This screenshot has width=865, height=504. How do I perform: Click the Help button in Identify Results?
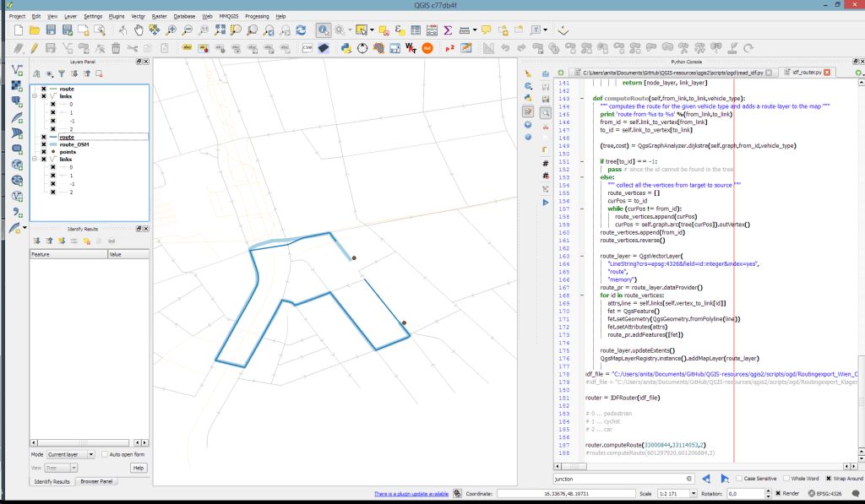click(x=138, y=468)
